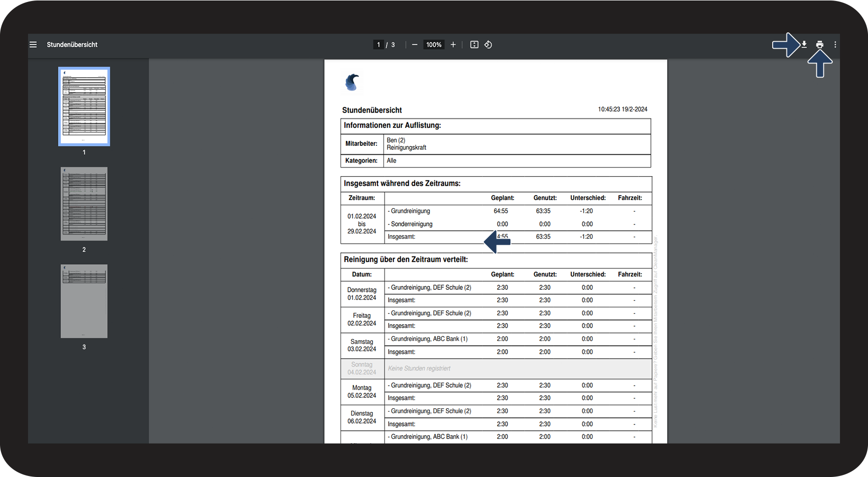Print the Stundenübersicht document
868x477 pixels.
coord(819,45)
